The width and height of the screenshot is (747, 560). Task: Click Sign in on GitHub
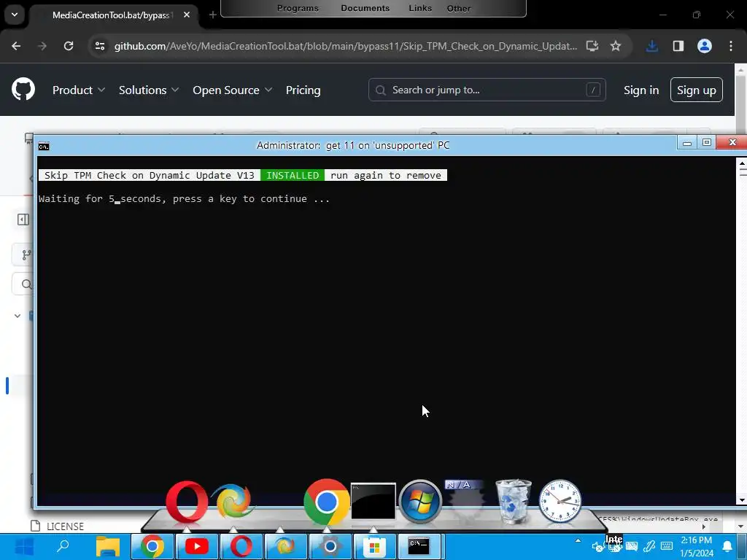[641, 90]
